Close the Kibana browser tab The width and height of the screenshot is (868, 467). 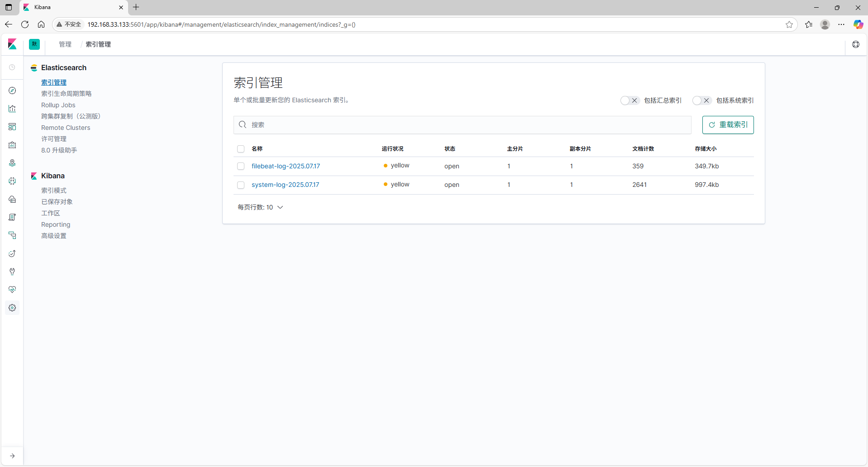(121, 7)
